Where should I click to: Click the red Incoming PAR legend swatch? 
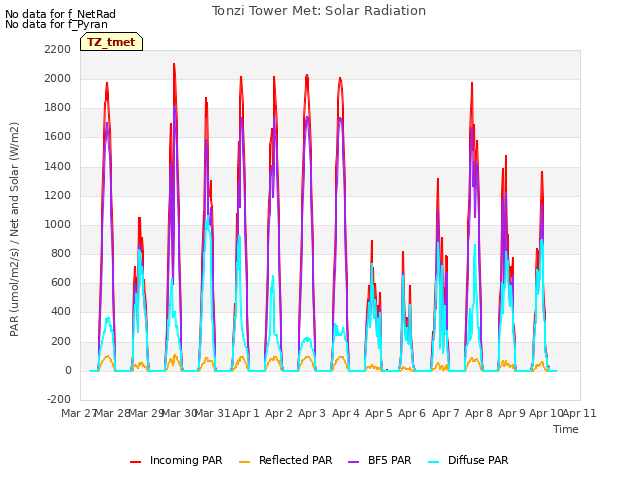pos(136,462)
